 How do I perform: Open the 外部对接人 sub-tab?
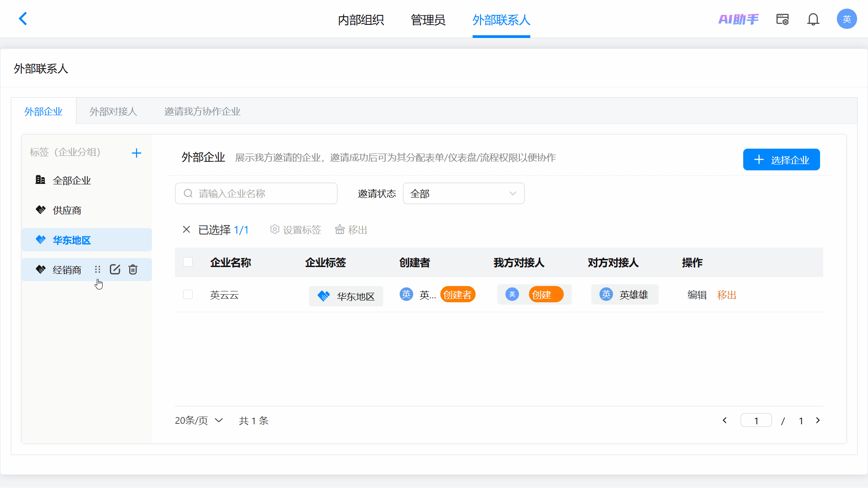pyautogui.click(x=113, y=111)
